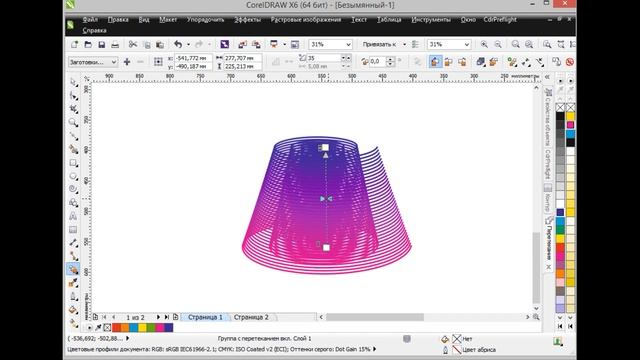Open the Справка menu
This screenshot has width=640, height=360.
[94, 31]
